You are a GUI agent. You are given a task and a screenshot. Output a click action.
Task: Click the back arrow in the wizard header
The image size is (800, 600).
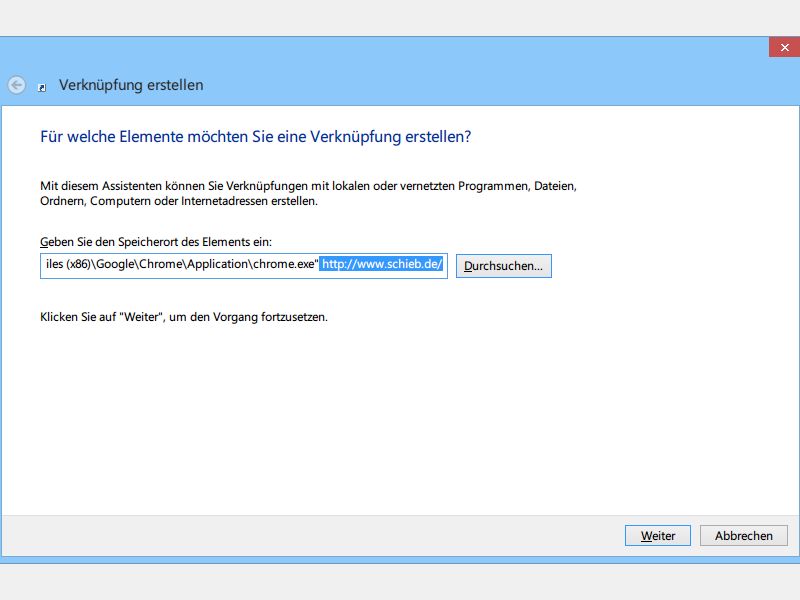16,85
